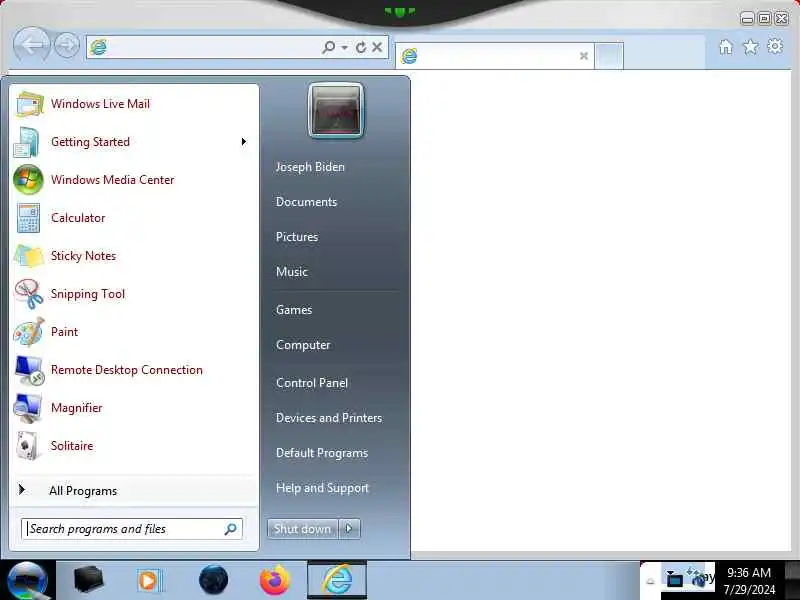Open Help and Support

pos(322,488)
